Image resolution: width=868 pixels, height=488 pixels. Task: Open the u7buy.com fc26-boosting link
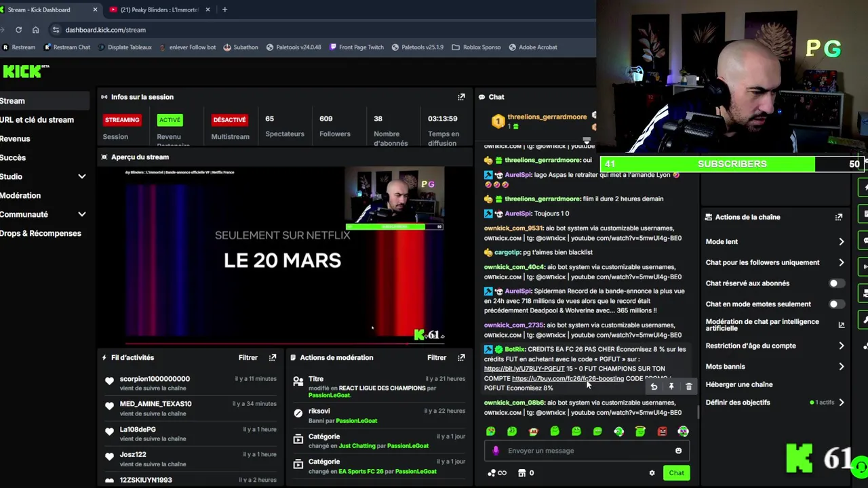(x=568, y=379)
